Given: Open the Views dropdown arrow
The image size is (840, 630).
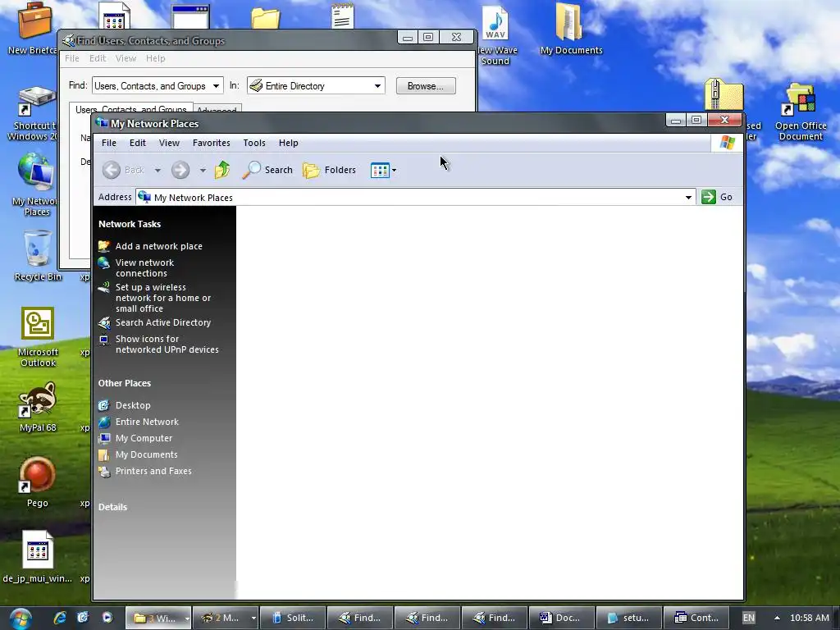Looking at the screenshot, I should coord(395,171).
